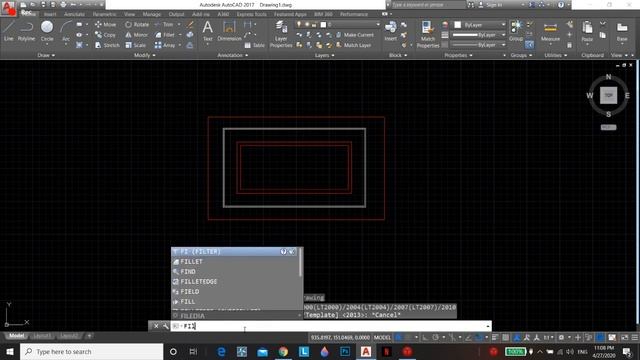Expand the Annotation panel
Viewport: 640px width, 360px height.
tap(233, 55)
